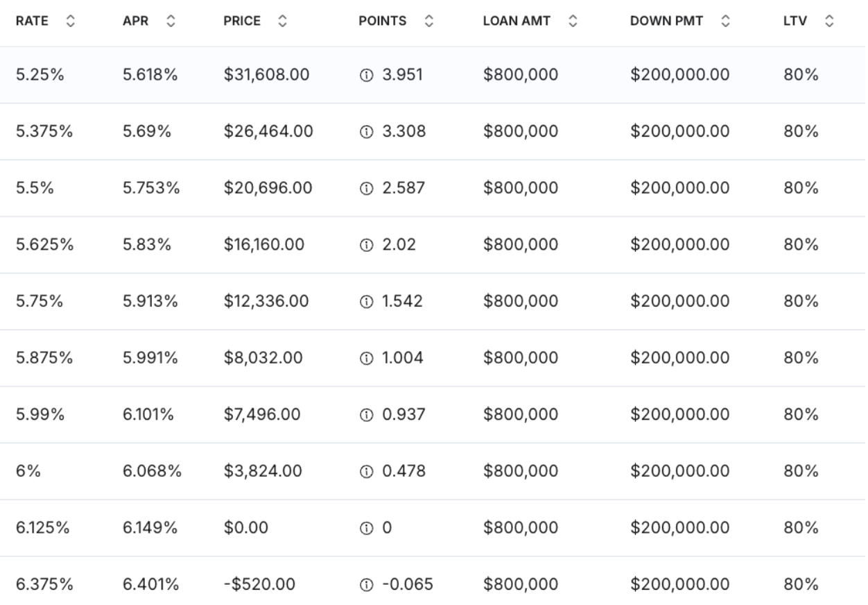Sort by POINTS column sort arrows
This screenshot has width=868, height=605.
click(x=428, y=22)
